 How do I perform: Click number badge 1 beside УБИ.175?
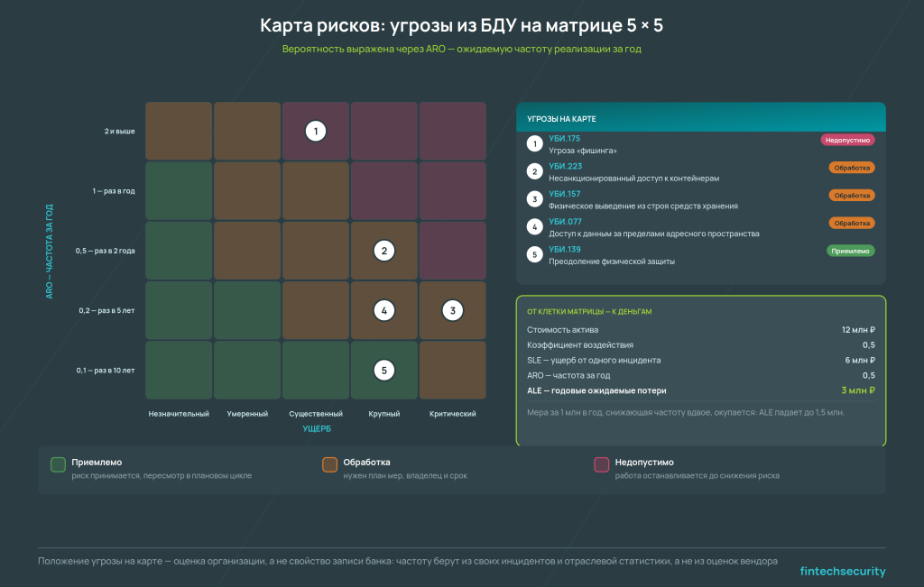point(534,143)
